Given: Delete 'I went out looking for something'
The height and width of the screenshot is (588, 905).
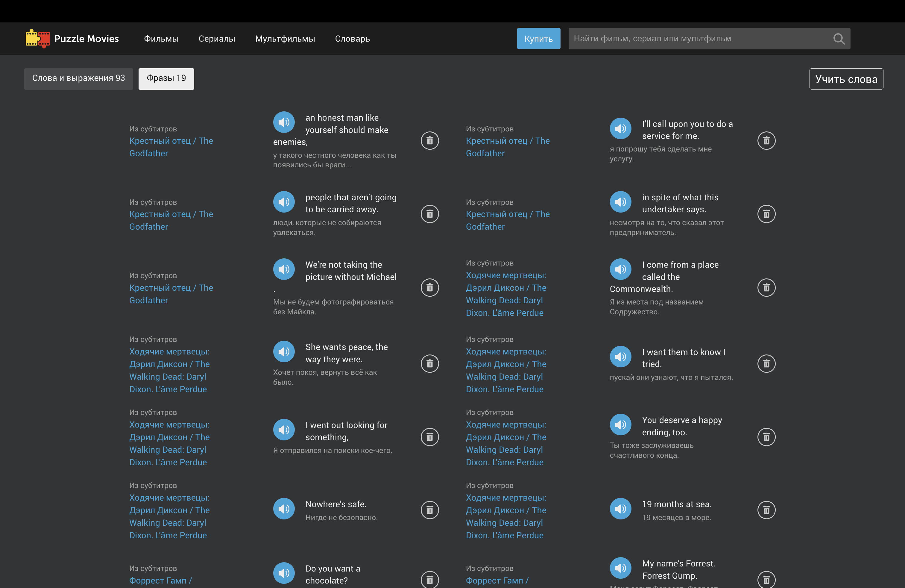Looking at the screenshot, I should pyautogui.click(x=430, y=437).
